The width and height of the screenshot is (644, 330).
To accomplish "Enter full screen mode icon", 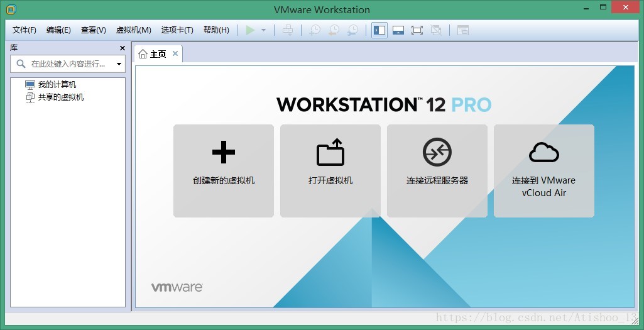I will point(417,30).
